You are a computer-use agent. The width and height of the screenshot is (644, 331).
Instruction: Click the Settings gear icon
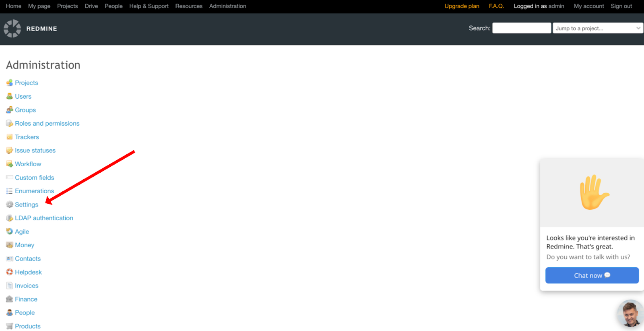(x=10, y=205)
